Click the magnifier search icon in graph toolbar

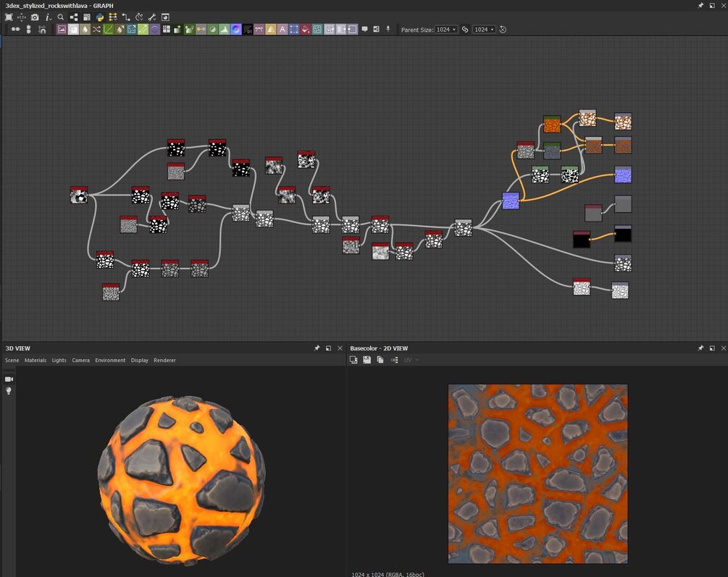61,17
